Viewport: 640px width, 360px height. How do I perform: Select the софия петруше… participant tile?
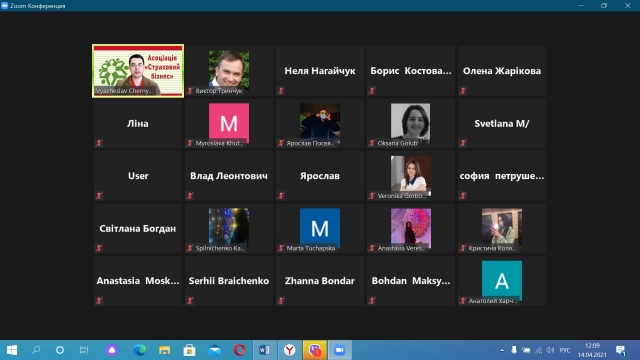pyautogui.click(x=502, y=176)
